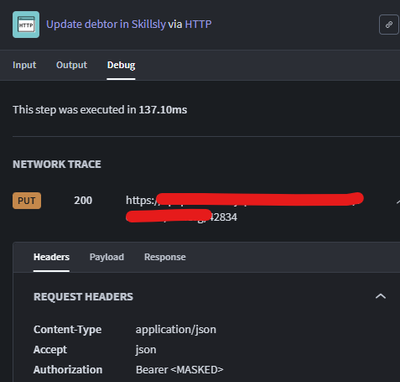Select the Debug tab
Viewport: 400px width, 382px height.
[x=121, y=65]
